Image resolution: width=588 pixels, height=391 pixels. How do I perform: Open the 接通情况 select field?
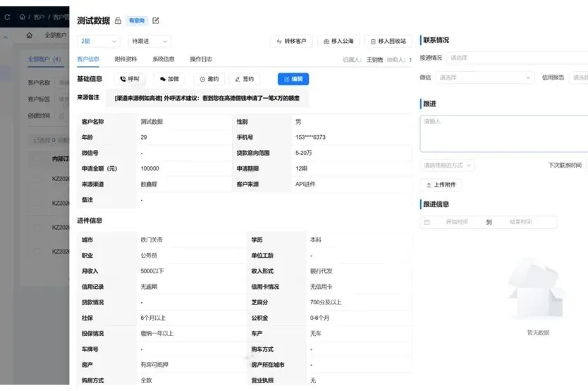[x=517, y=58]
